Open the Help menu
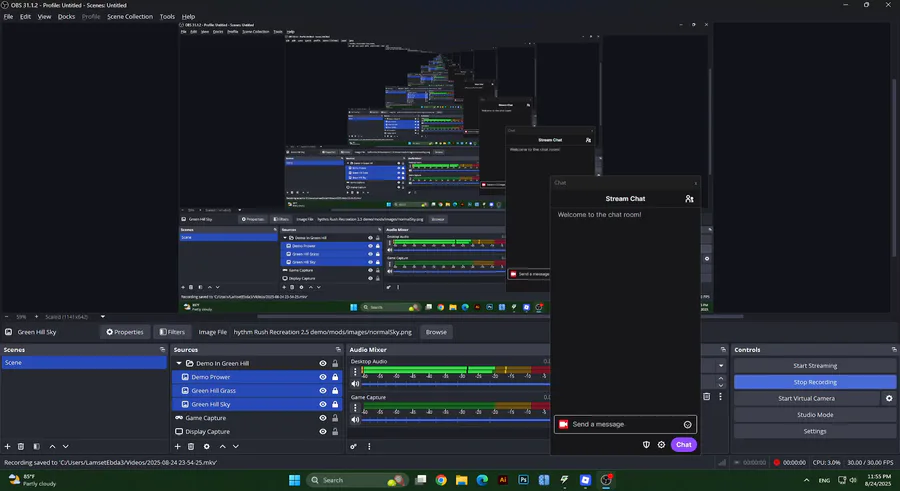Screen dimensions: 900x491 tap(188, 17)
